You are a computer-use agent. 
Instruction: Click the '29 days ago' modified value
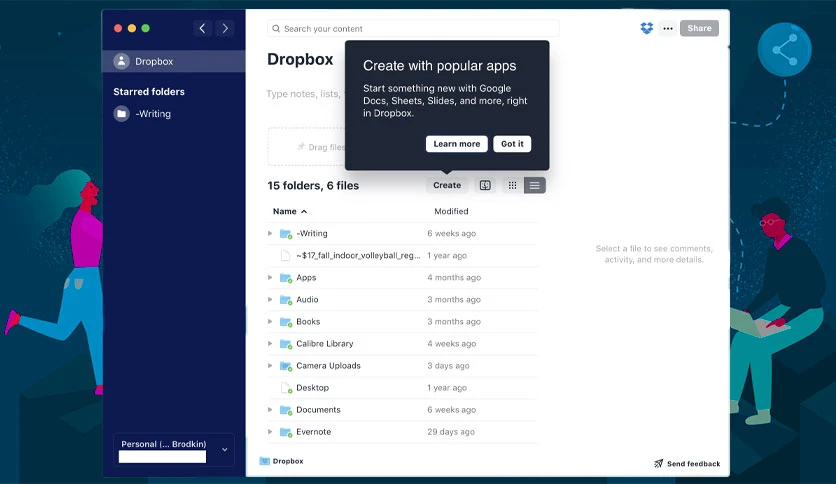click(x=451, y=432)
